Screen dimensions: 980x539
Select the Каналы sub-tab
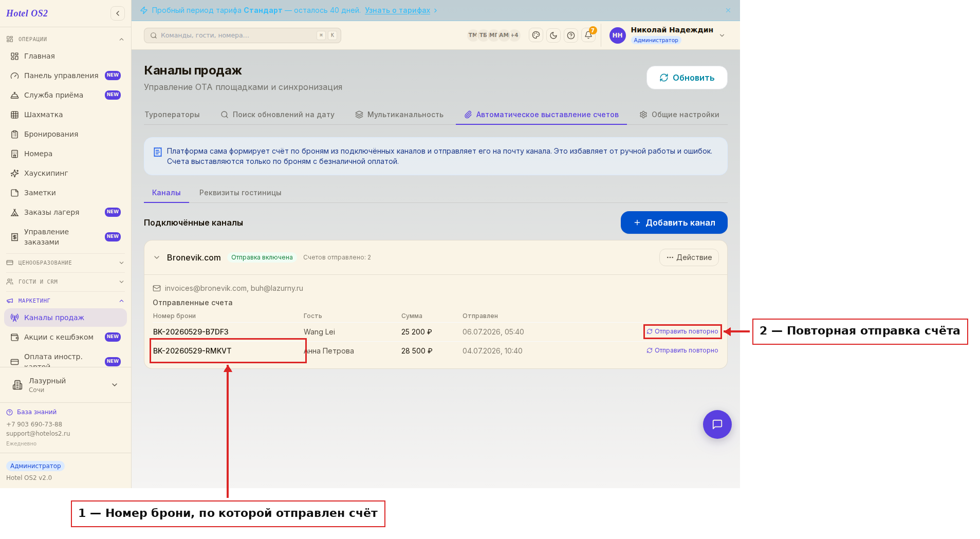(167, 193)
